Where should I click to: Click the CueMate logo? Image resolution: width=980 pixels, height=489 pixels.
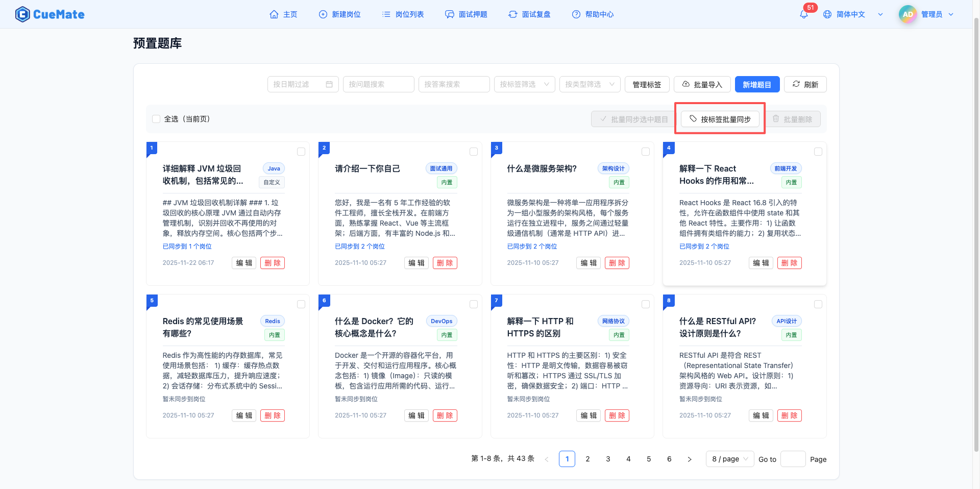pyautogui.click(x=50, y=14)
